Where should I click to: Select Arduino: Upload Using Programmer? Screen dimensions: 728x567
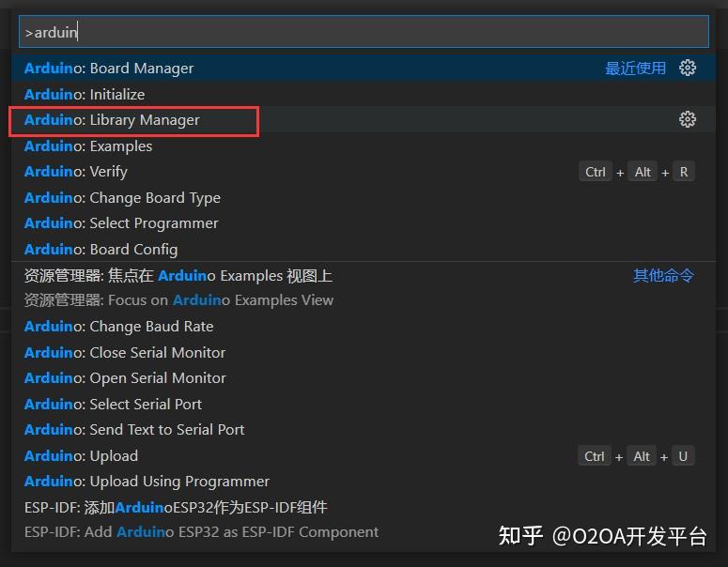[x=364, y=482]
